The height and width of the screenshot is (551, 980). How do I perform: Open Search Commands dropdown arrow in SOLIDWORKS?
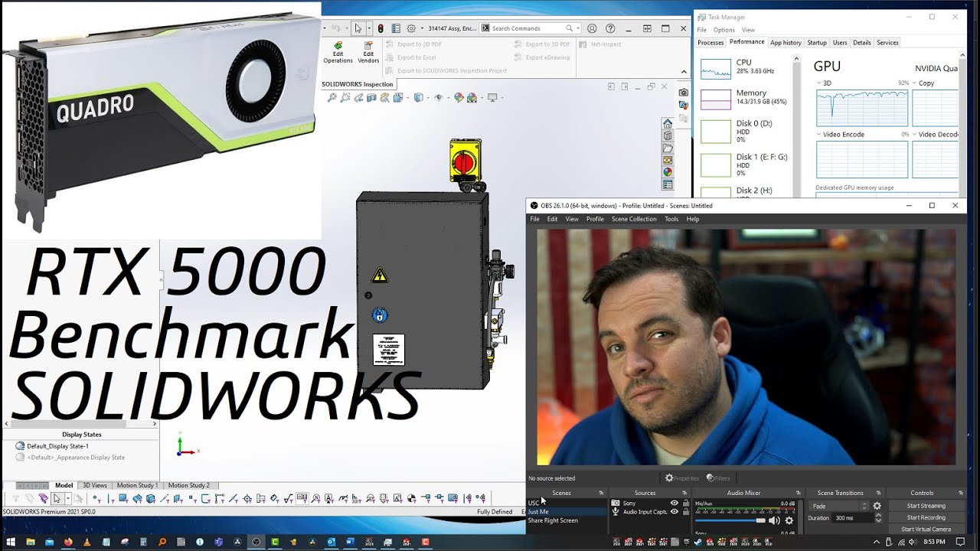[580, 28]
